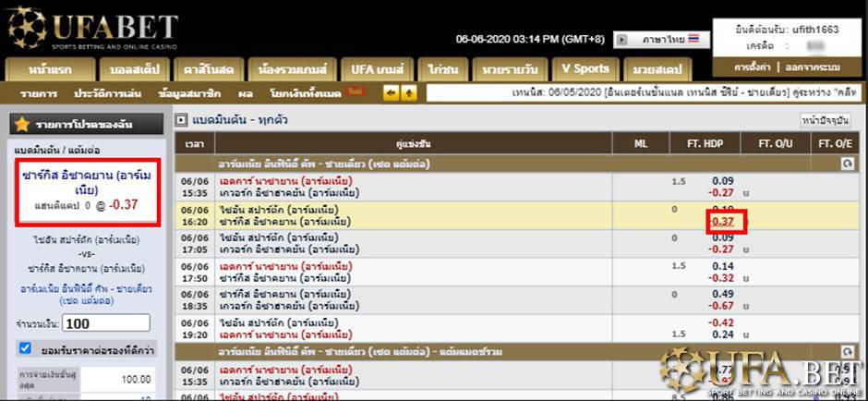Select -0.67 odds for 18:35 match
This screenshot has height=401, width=868.
[722, 306]
